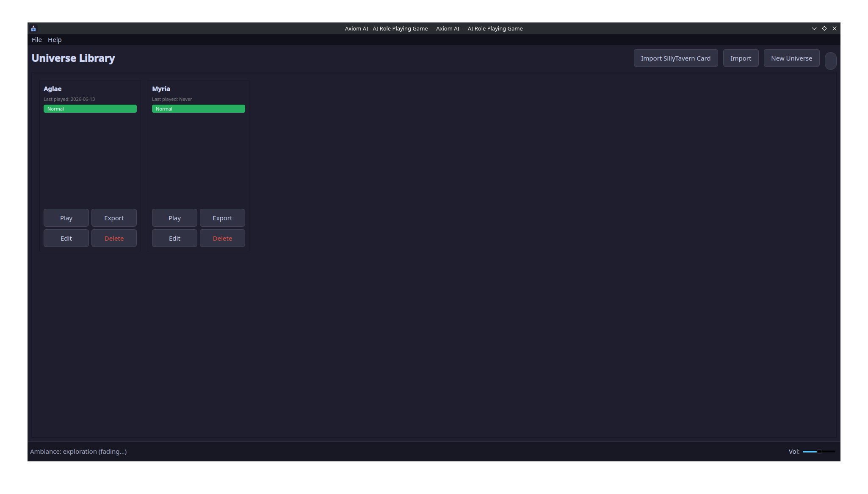Click the blank rounded button beside New Universe
Image resolution: width=868 pixels, height=494 pixels.
click(x=830, y=61)
